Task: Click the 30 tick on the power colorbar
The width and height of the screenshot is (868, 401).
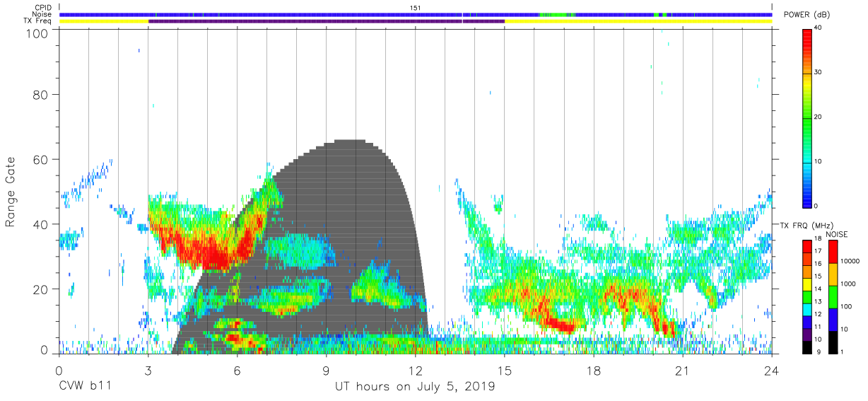Action: 819,72
